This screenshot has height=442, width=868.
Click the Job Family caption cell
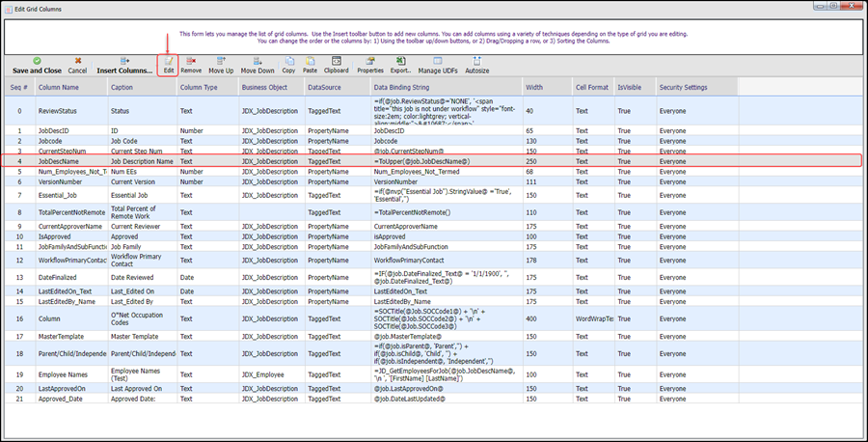pos(143,246)
